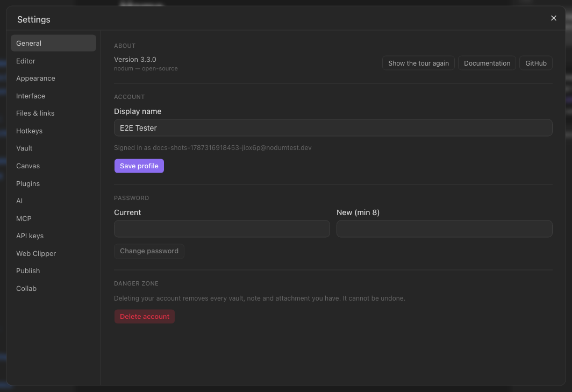Click the signed-in email address text
The width and height of the screenshot is (572, 392).
[x=232, y=148]
